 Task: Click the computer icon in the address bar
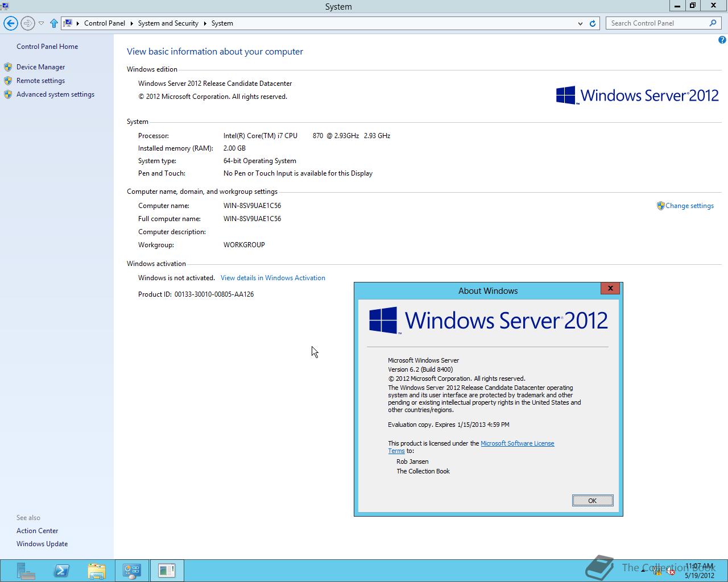click(68, 23)
